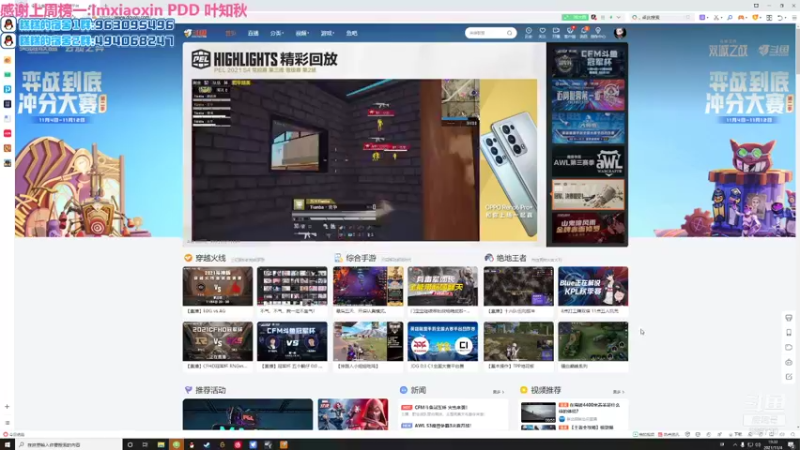
Task: Click the plus button at bottom of left sidebar
Action: click(7, 407)
